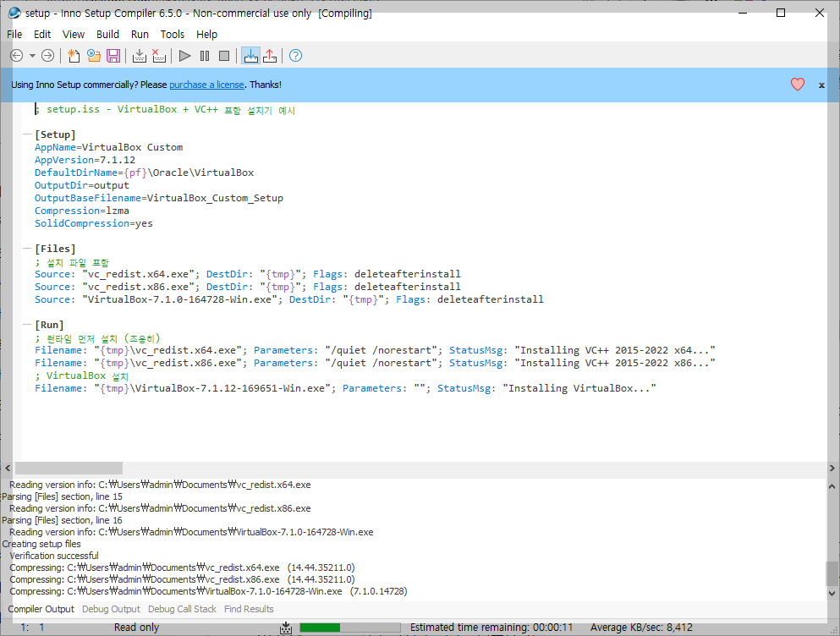Click 'Average KB/sec: 8,412' status text
This screenshot has height=636, width=840.
pyautogui.click(x=642, y=628)
